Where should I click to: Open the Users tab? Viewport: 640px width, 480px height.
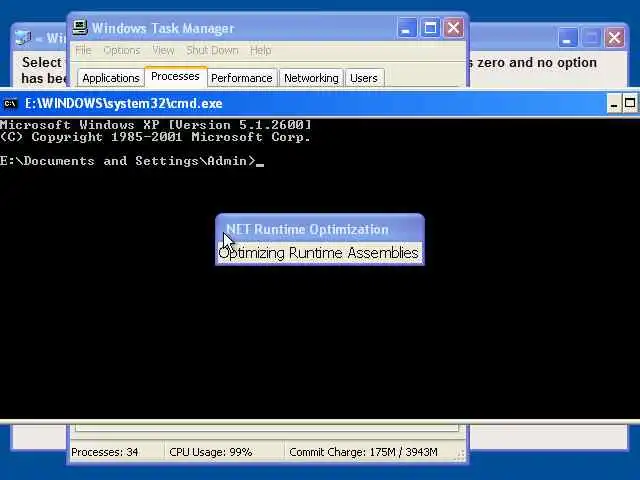364,78
